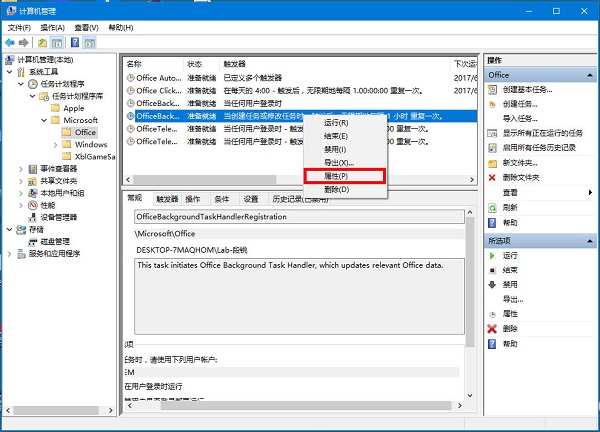Click the red 删除文件夹 icon
The width and height of the screenshot is (600, 432).
[491, 177]
